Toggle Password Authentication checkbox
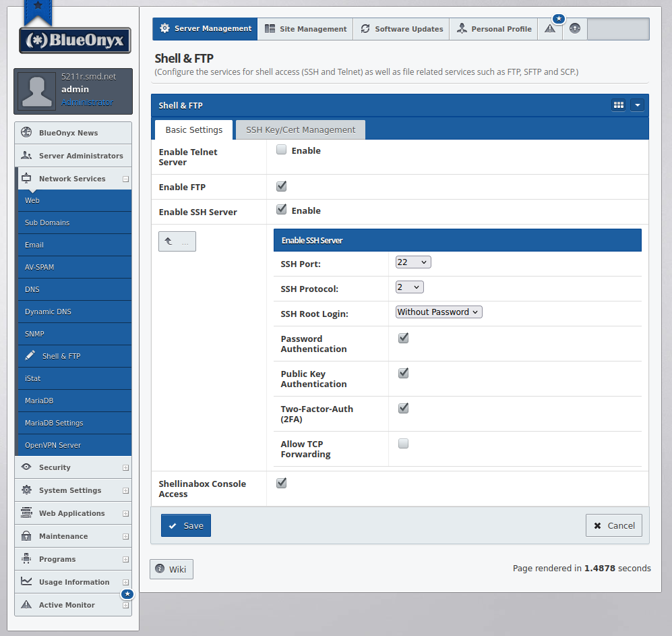The height and width of the screenshot is (636, 672). pyautogui.click(x=403, y=338)
